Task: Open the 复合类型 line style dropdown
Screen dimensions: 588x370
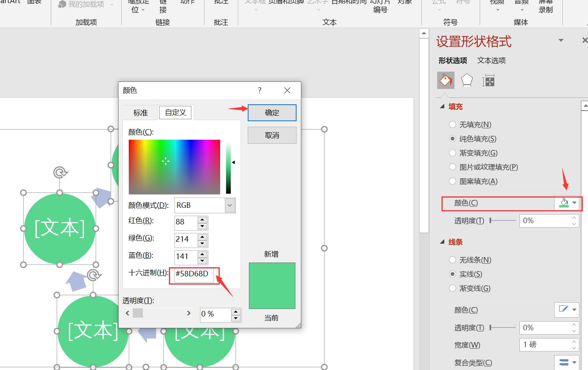Action: (567, 362)
